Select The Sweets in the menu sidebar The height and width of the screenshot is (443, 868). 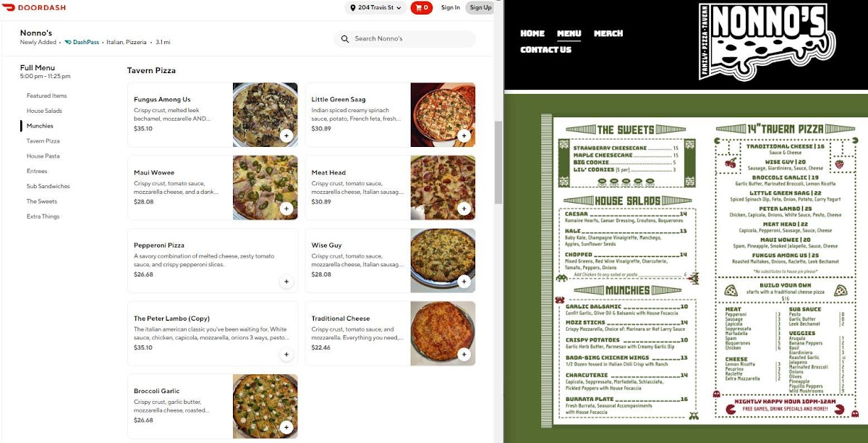tap(42, 201)
